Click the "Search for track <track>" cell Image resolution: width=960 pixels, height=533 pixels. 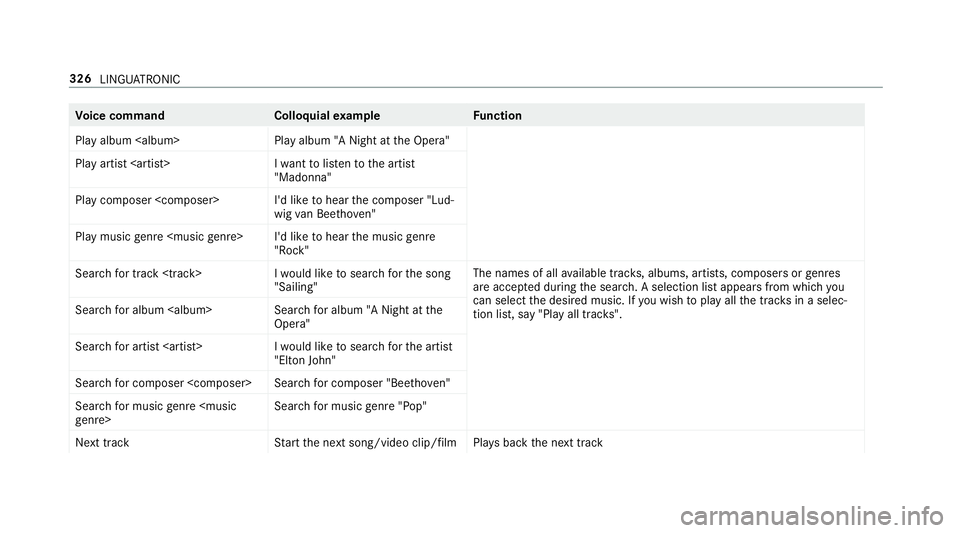139,272
